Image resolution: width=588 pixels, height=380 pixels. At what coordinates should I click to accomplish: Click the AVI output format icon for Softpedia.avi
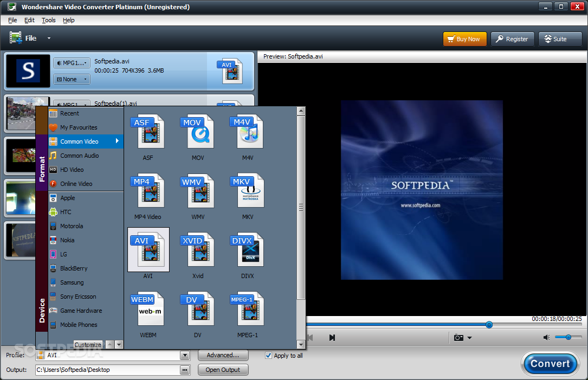pos(230,71)
